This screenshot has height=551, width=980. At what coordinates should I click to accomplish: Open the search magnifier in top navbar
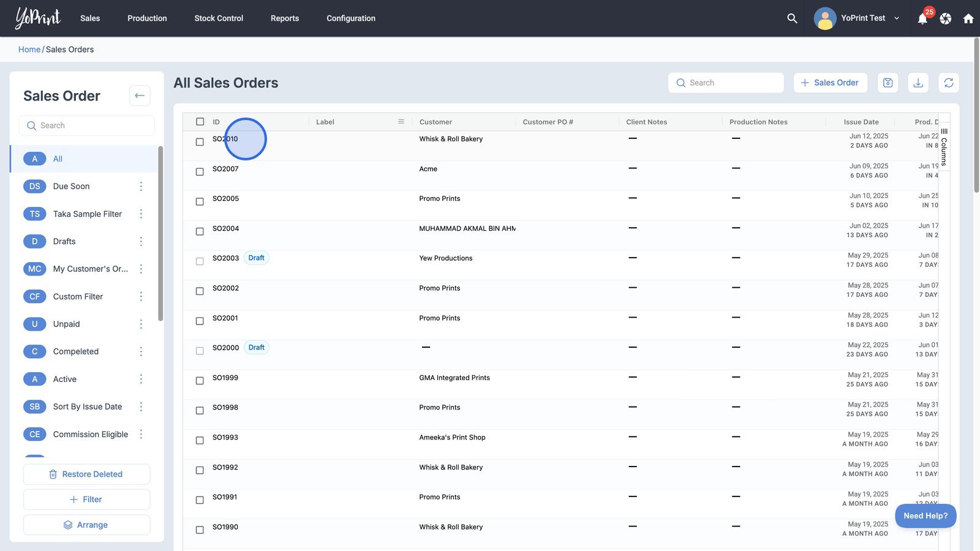click(792, 18)
